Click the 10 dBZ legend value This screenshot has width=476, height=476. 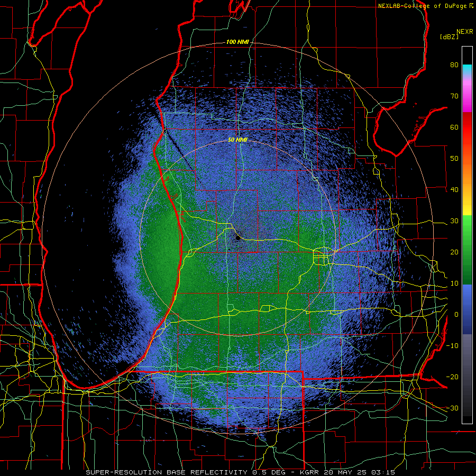click(454, 283)
